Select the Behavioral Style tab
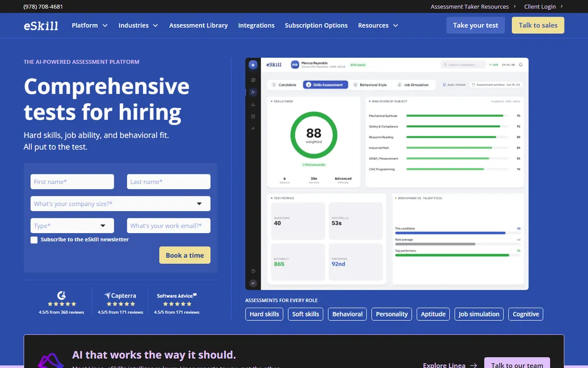 point(370,85)
